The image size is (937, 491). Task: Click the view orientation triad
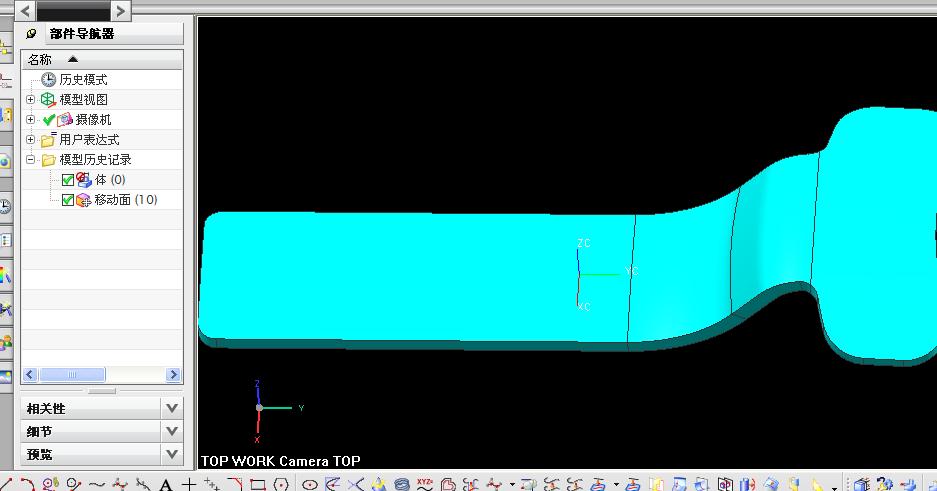coord(259,408)
